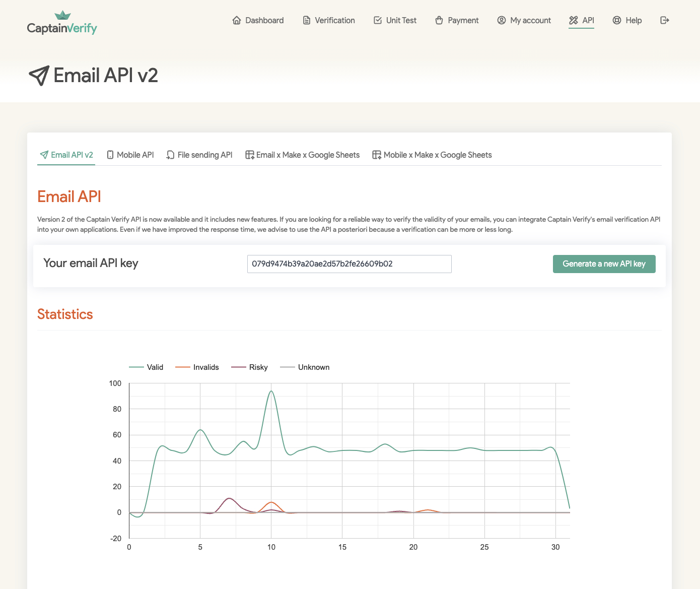Go to the Verification page

[328, 20]
